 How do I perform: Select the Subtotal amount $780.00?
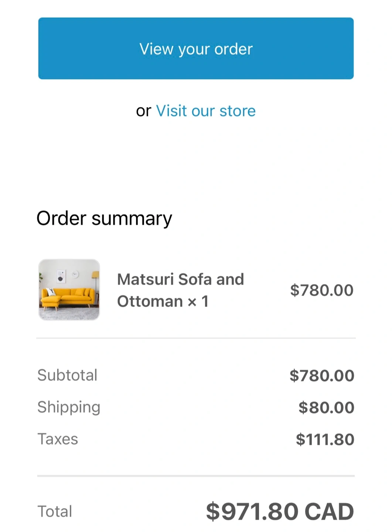(321, 376)
